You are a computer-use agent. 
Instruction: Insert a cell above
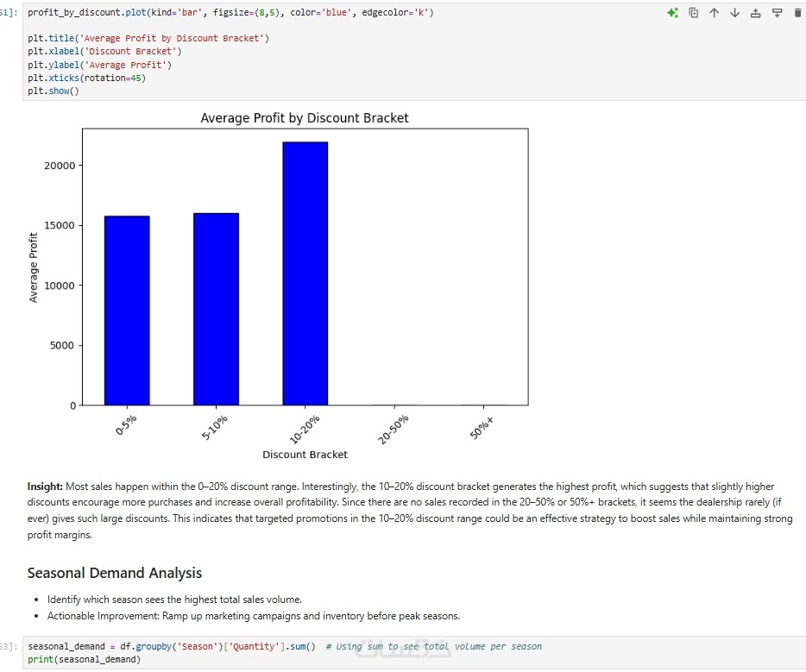point(756,13)
